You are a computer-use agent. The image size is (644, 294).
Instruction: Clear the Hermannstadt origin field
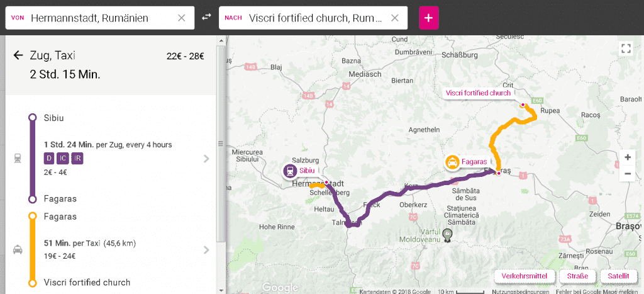tap(182, 18)
